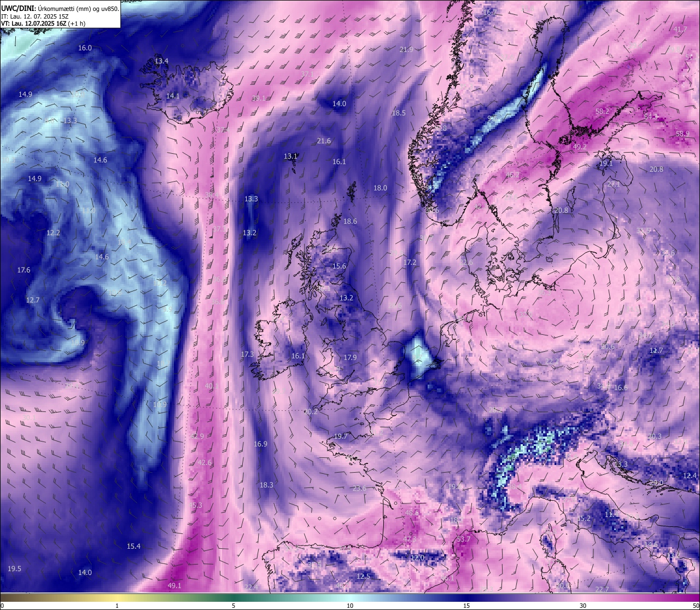Click the 41.7 value in the top right
This screenshot has height=610, width=700.
680,30
